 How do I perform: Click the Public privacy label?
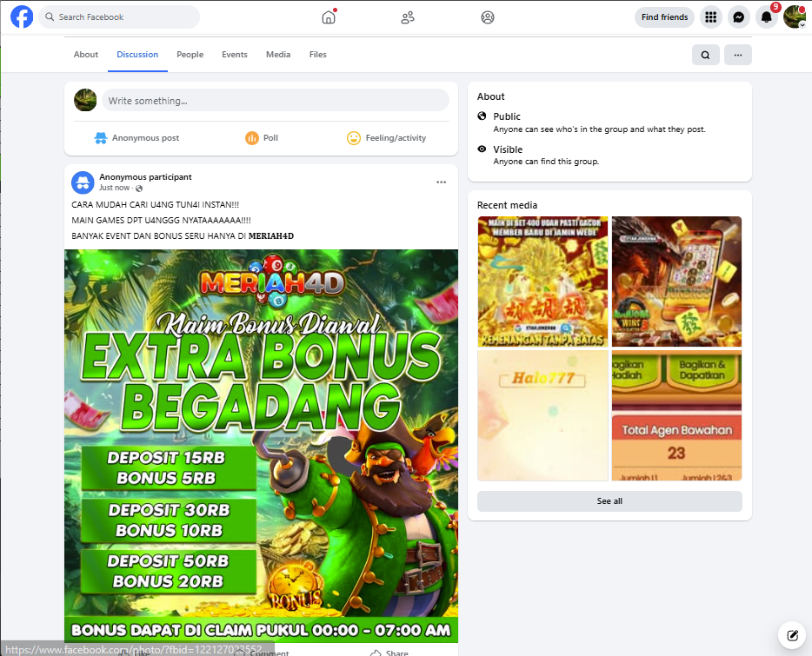[507, 116]
